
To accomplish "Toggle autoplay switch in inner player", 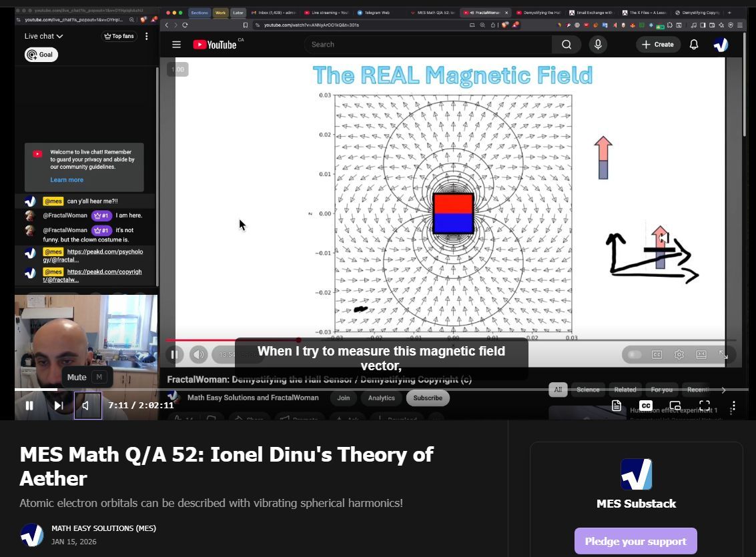I will point(635,355).
